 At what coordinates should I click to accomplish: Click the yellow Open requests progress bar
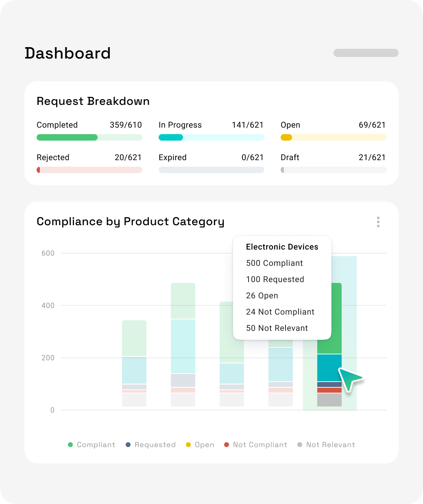tap(334, 137)
